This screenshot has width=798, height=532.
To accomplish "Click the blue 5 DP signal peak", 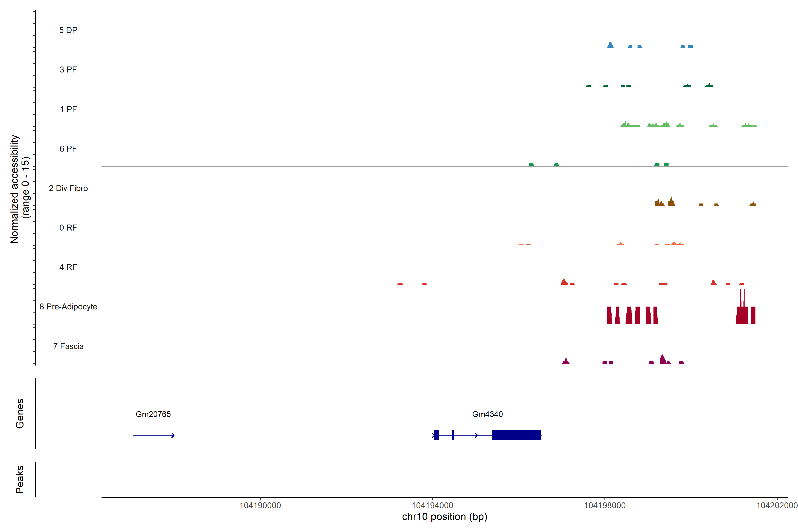I will pyautogui.click(x=610, y=45).
